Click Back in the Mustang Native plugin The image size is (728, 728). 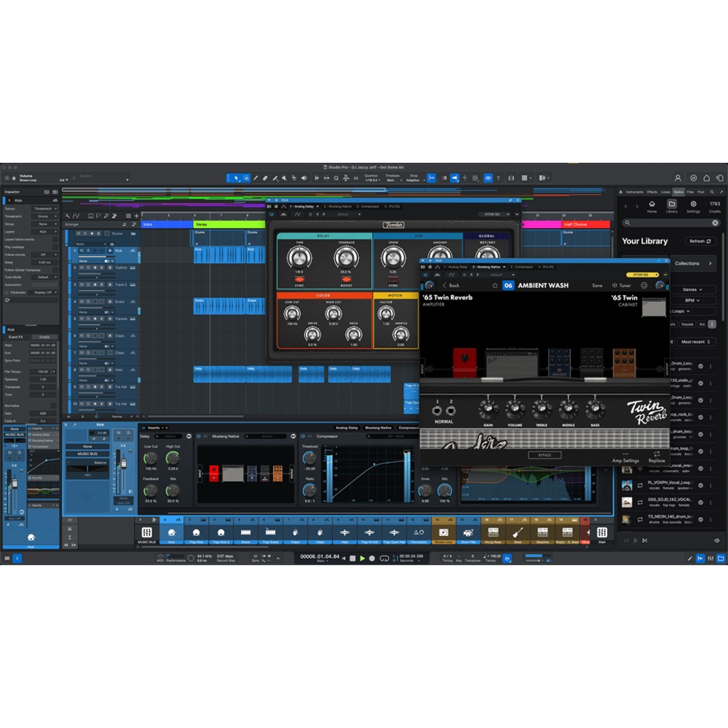(x=451, y=286)
